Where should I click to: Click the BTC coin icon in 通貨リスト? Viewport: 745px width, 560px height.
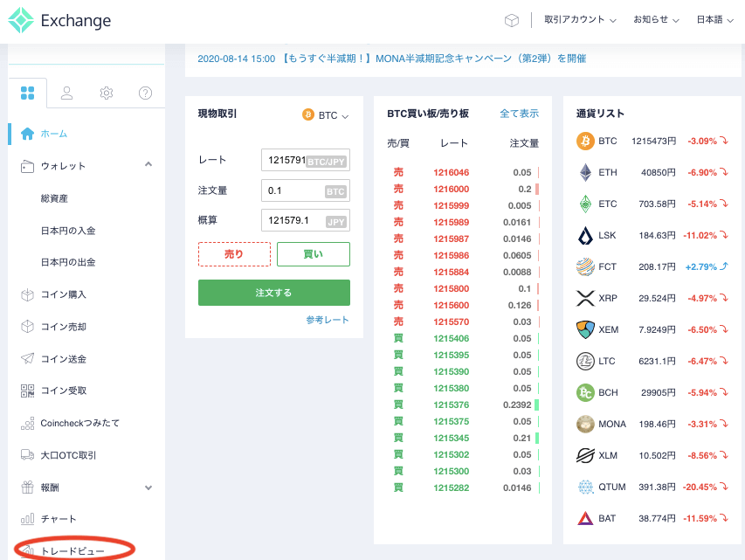[x=585, y=142]
